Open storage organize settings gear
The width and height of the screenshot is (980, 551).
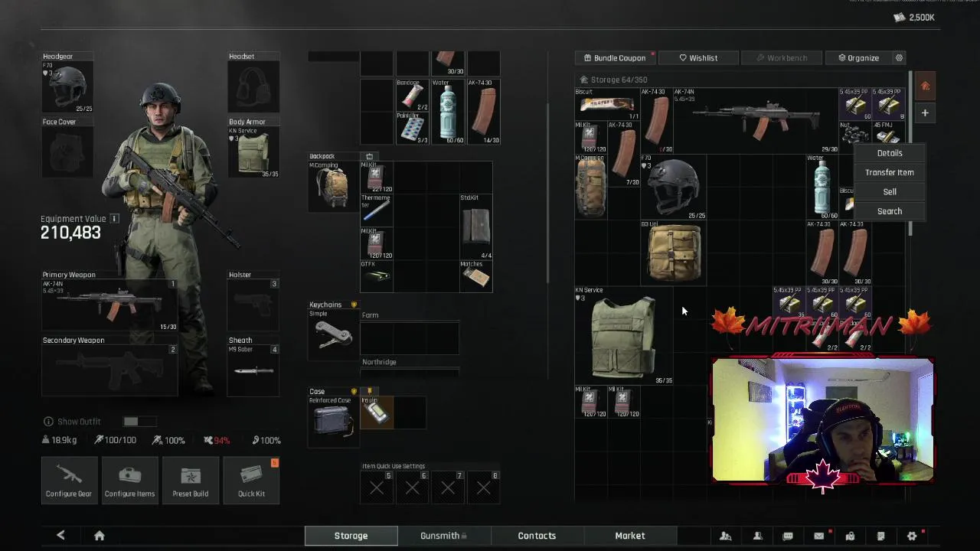[x=899, y=58]
